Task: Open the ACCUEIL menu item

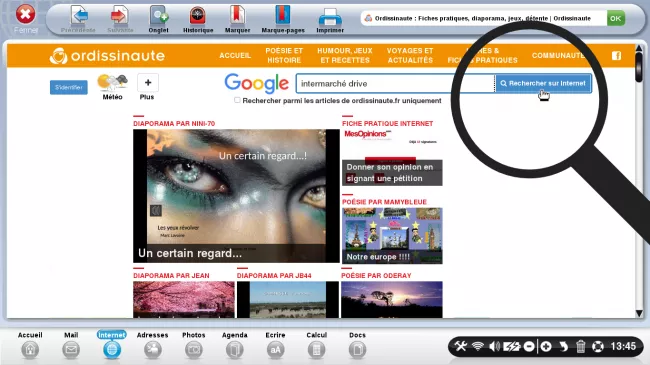Action: pos(235,55)
